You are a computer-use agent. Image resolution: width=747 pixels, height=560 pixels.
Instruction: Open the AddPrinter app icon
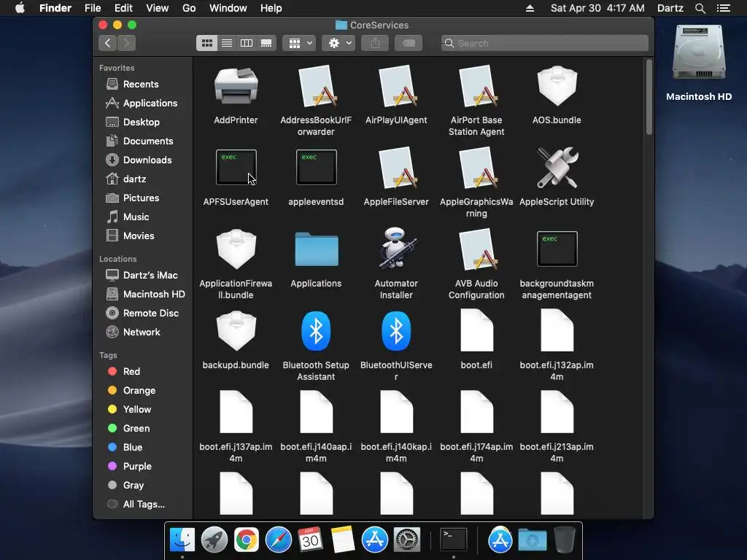(x=236, y=86)
